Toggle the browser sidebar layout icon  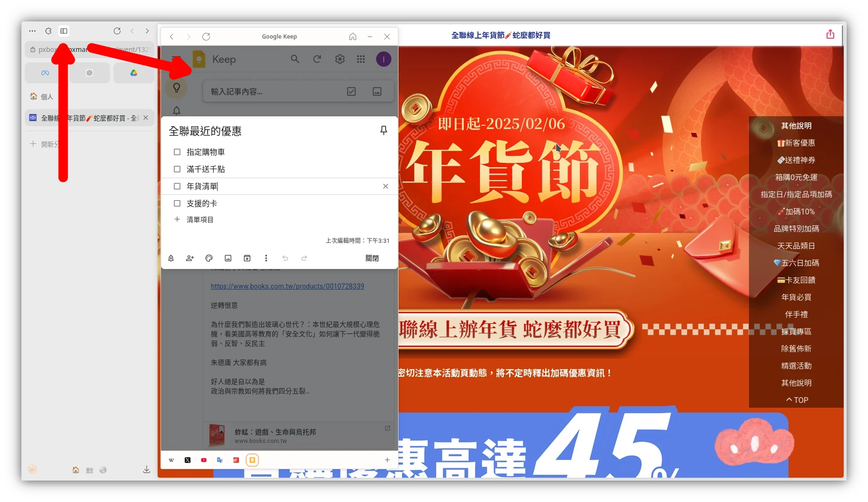64,31
